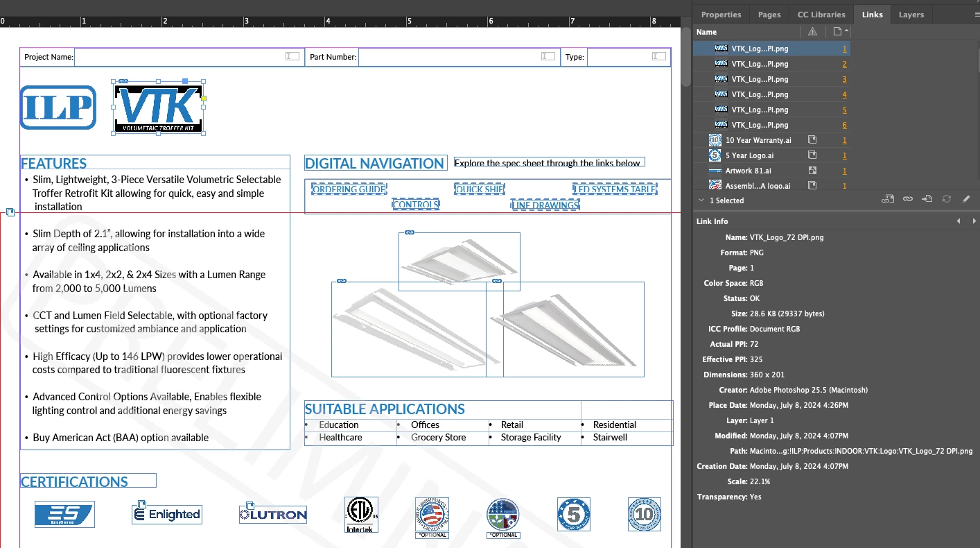
Task: Click the Type input field
Action: click(x=628, y=57)
